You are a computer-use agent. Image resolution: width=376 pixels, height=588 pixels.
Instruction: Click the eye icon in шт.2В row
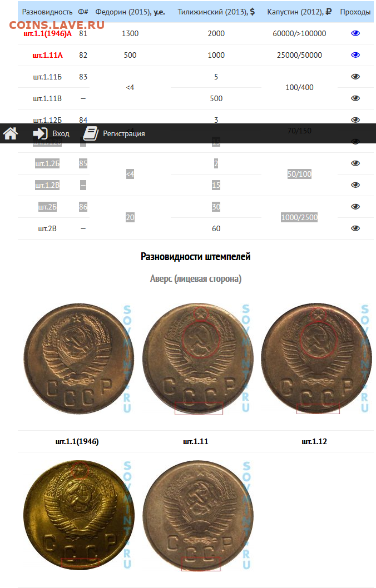pos(355,228)
